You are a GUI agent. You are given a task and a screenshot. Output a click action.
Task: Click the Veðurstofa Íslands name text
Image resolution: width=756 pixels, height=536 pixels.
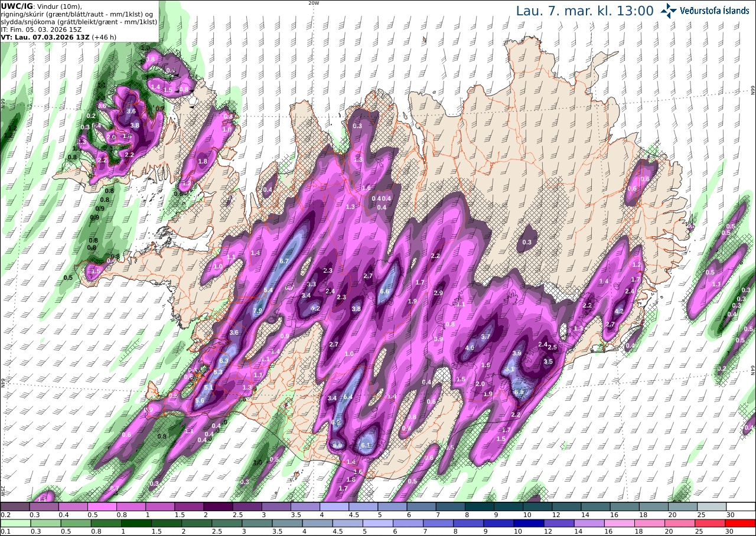715,11
